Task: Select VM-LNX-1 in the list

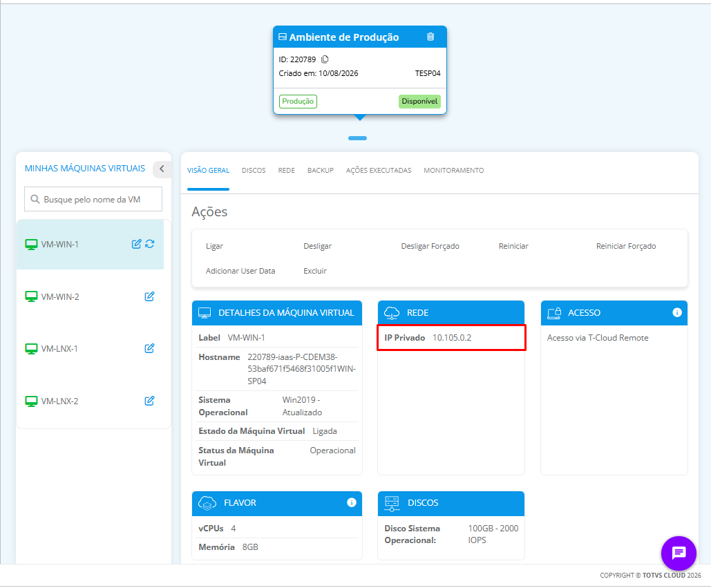Action: pos(59,349)
